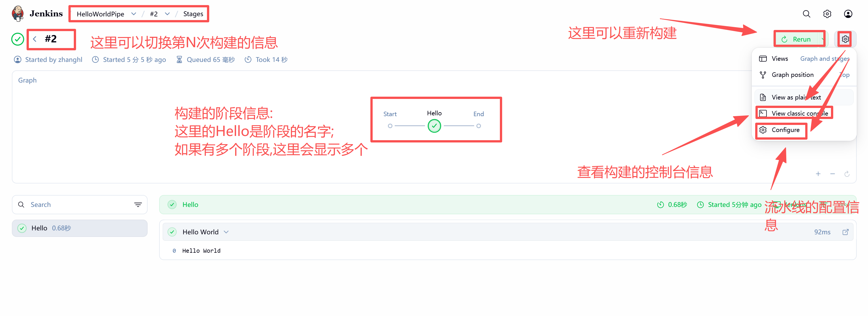Click the Hello World step success icon
The height and width of the screenshot is (316, 868).
coord(172,232)
